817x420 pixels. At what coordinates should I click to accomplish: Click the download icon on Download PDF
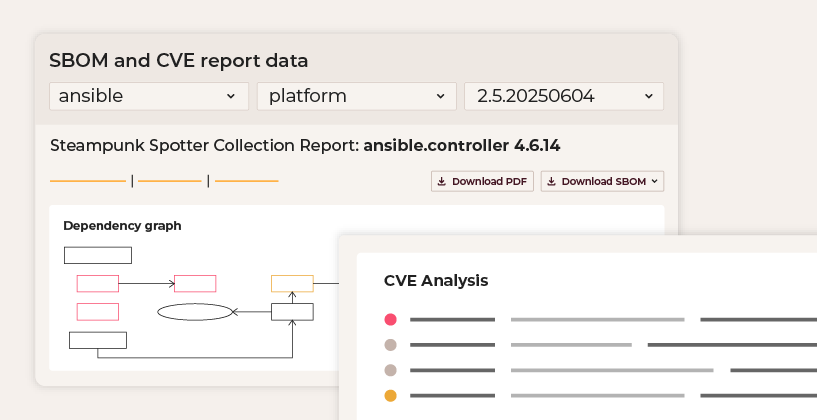[441, 181]
